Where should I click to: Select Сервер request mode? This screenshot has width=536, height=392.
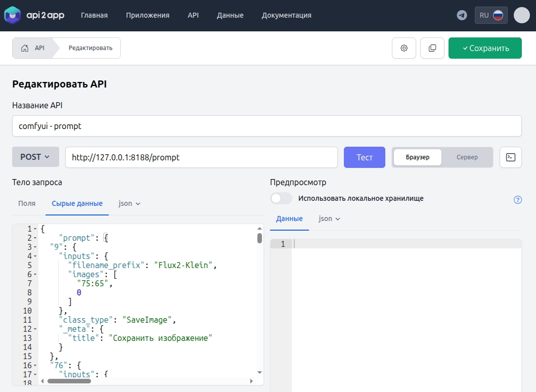(x=467, y=157)
